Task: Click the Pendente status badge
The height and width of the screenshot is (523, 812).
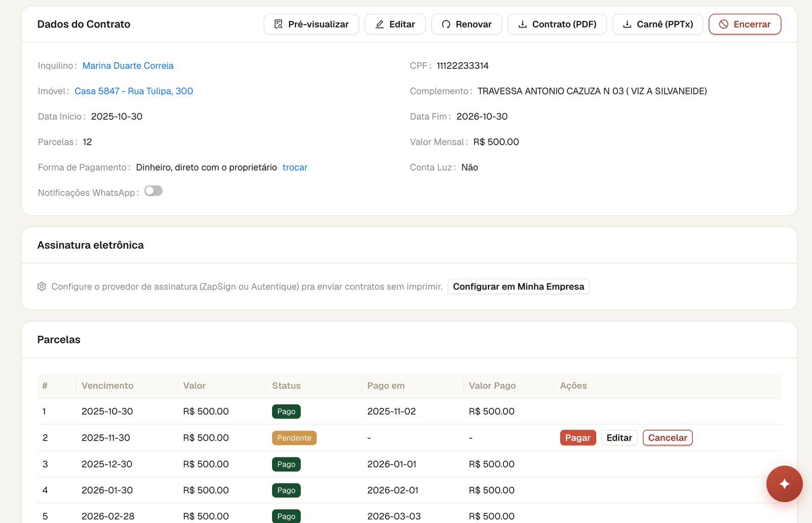Action: [x=294, y=438]
